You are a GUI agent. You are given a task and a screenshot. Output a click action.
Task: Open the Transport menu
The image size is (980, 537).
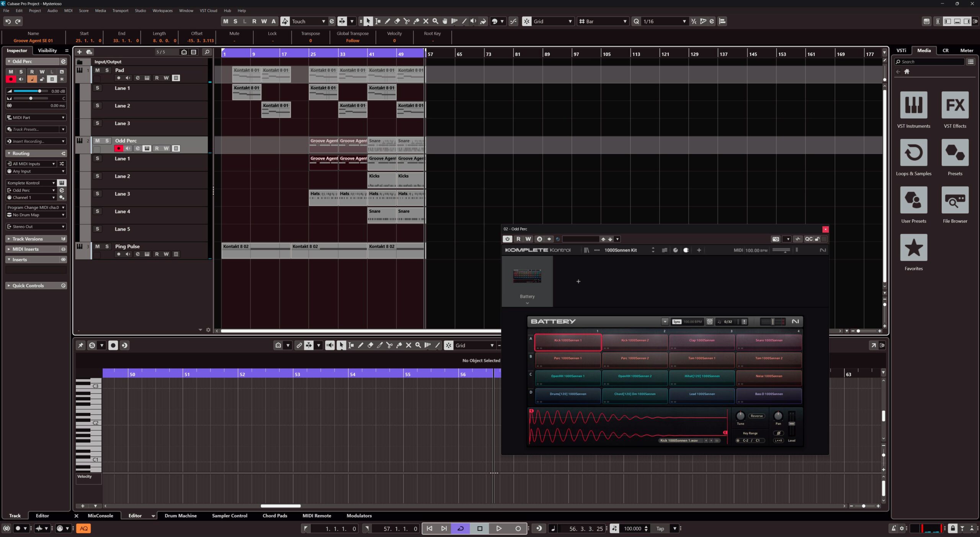pos(120,11)
